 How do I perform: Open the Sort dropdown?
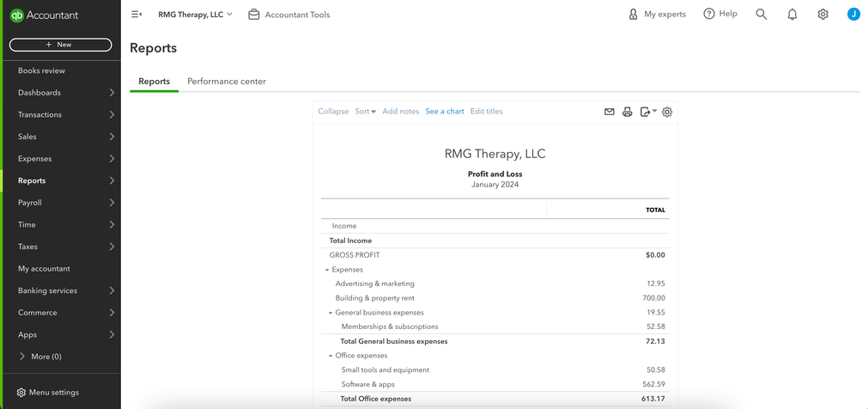(366, 112)
